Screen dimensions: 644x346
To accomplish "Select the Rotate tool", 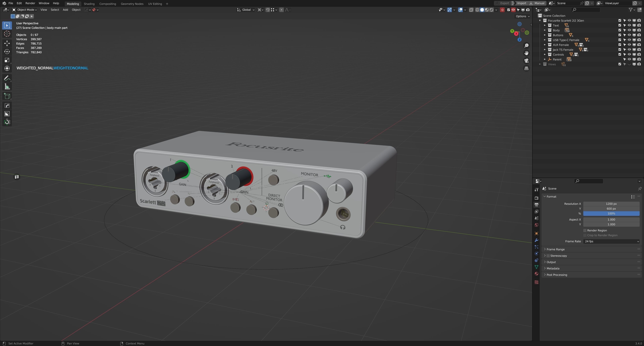I will (x=7, y=52).
